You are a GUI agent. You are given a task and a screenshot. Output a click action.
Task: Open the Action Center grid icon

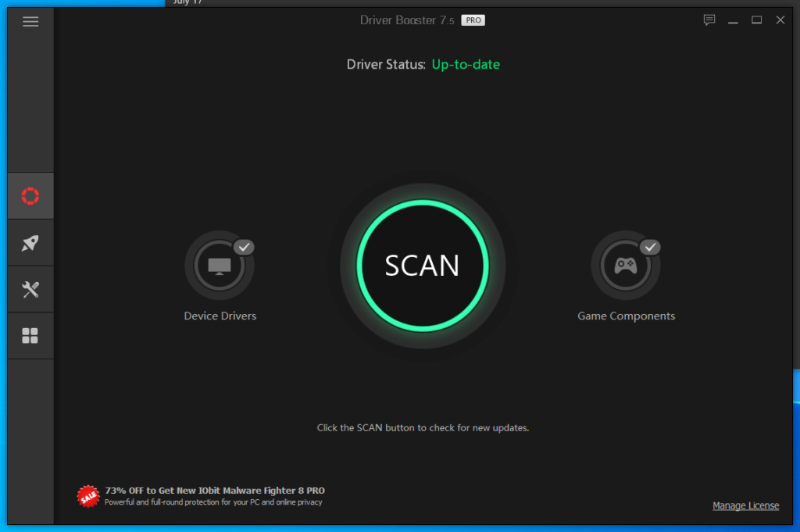(30, 335)
